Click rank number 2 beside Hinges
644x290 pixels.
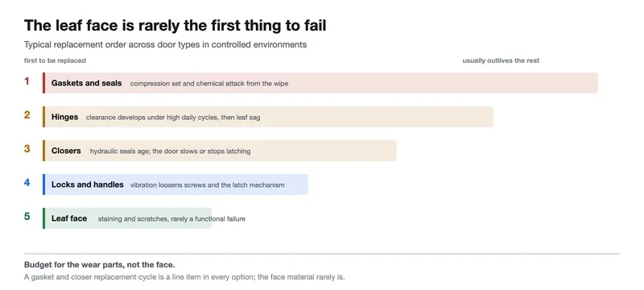tap(27, 115)
